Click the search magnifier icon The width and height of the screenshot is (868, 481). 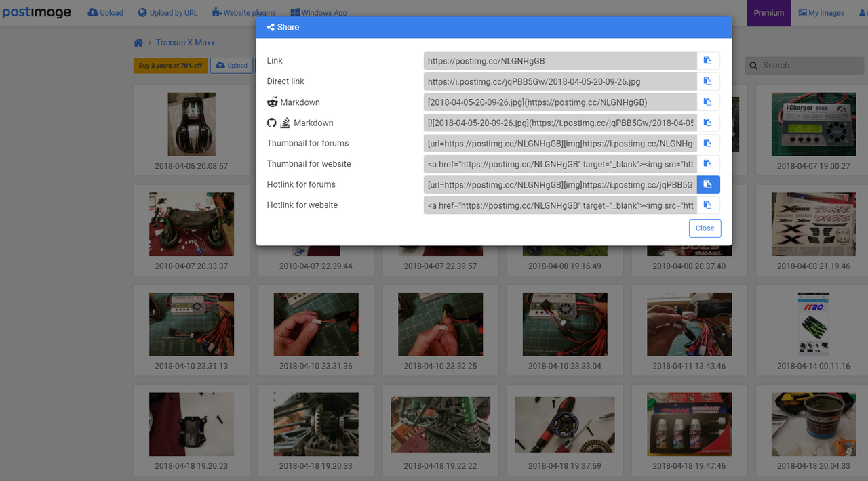754,66
